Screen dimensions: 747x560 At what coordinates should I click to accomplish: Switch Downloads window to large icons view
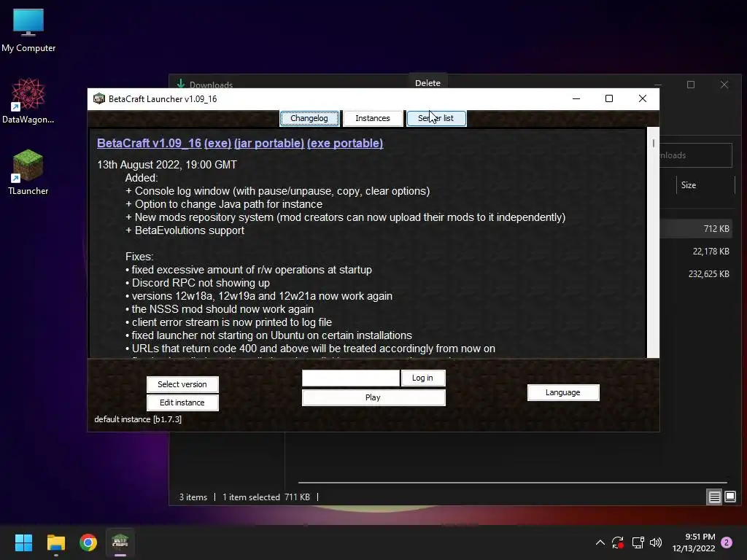coord(730,497)
